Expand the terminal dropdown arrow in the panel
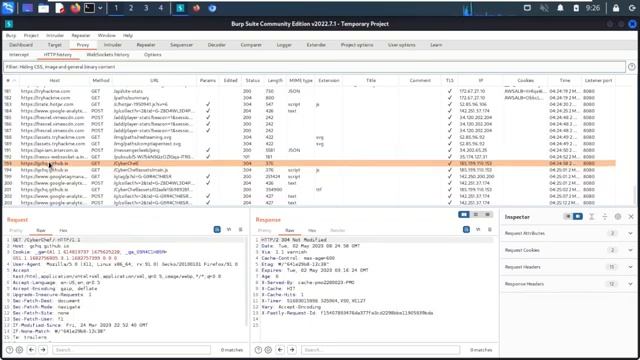Image resolution: width=640 pixels, height=360 pixels. [x=100, y=8]
